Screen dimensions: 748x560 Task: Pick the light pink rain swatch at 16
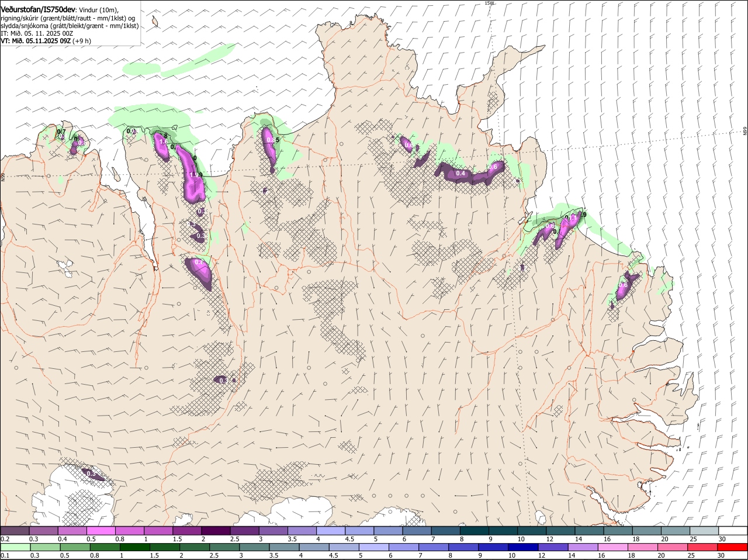pyautogui.click(x=613, y=547)
